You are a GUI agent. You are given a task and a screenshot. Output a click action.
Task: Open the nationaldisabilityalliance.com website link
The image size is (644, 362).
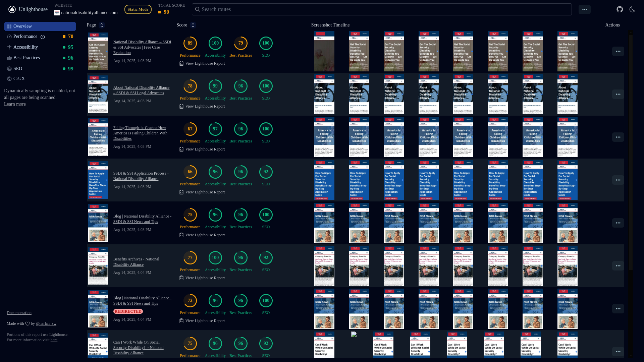click(x=89, y=13)
